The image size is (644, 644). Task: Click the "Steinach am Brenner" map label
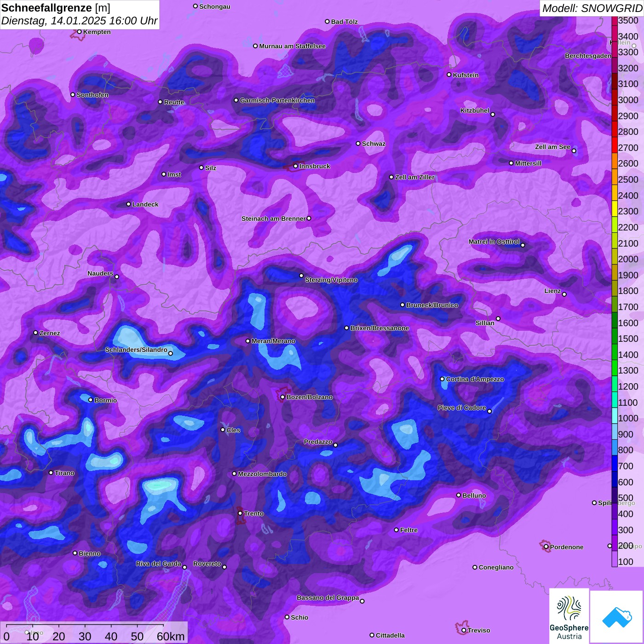click(x=274, y=218)
